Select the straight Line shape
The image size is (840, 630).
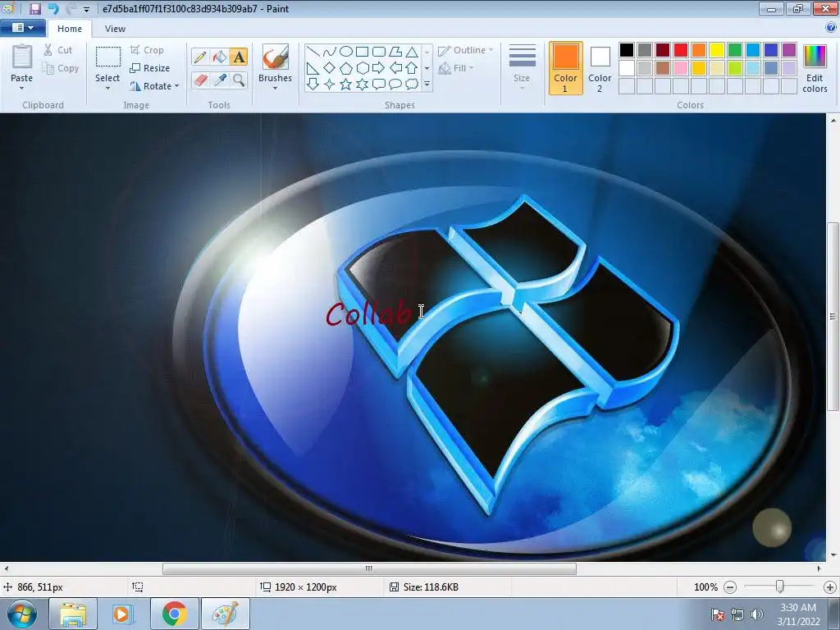(x=313, y=52)
